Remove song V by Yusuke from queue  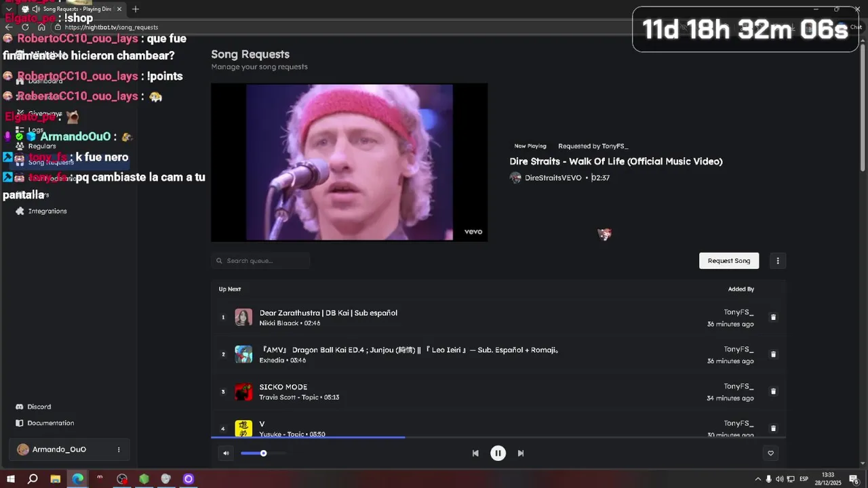773,428
